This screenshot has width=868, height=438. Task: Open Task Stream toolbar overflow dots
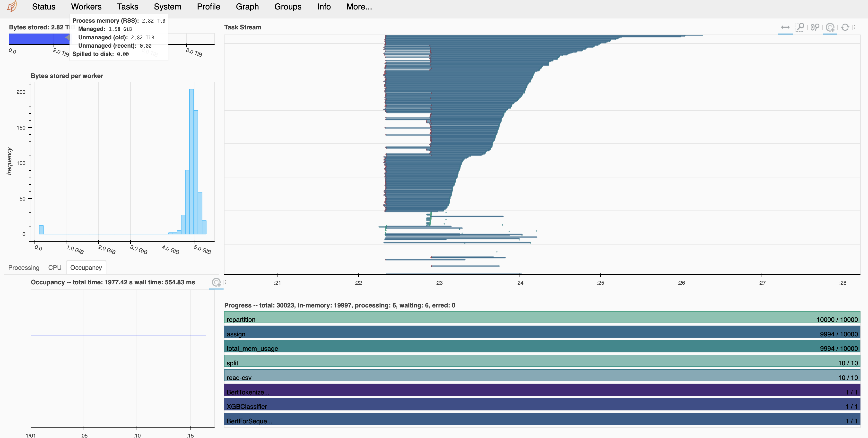click(854, 27)
